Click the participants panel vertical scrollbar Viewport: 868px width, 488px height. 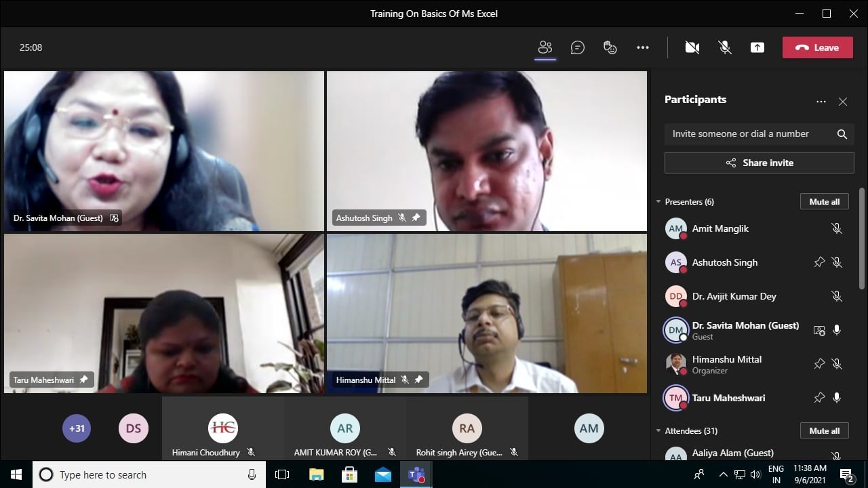click(x=862, y=237)
